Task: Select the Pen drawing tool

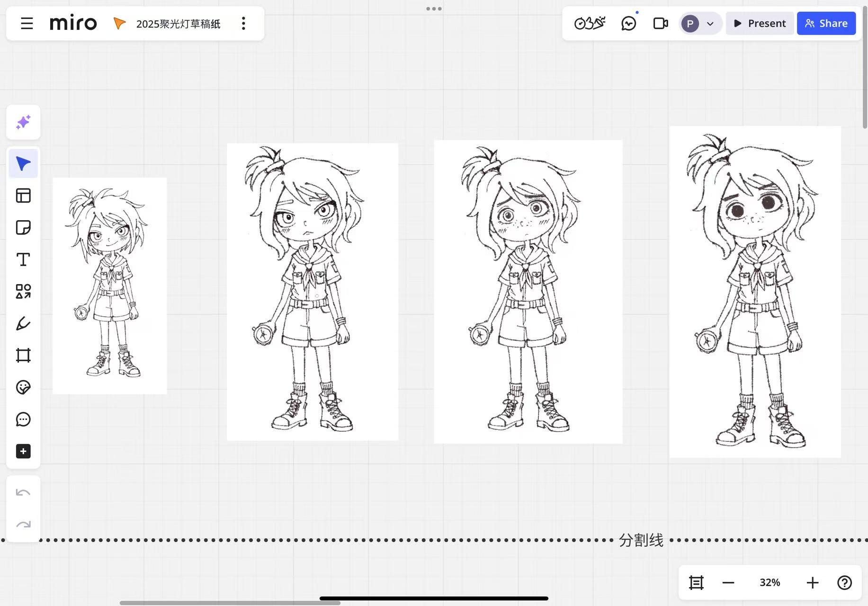Action: [23, 323]
